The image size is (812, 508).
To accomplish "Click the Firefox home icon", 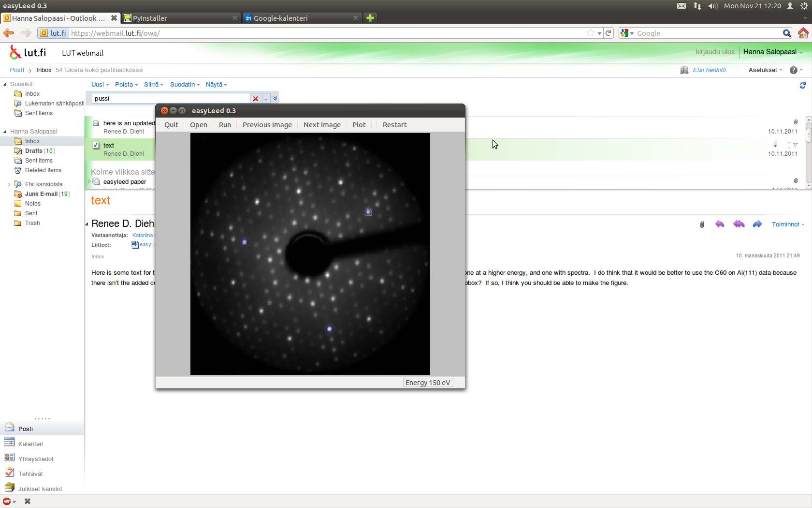I will [803, 33].
